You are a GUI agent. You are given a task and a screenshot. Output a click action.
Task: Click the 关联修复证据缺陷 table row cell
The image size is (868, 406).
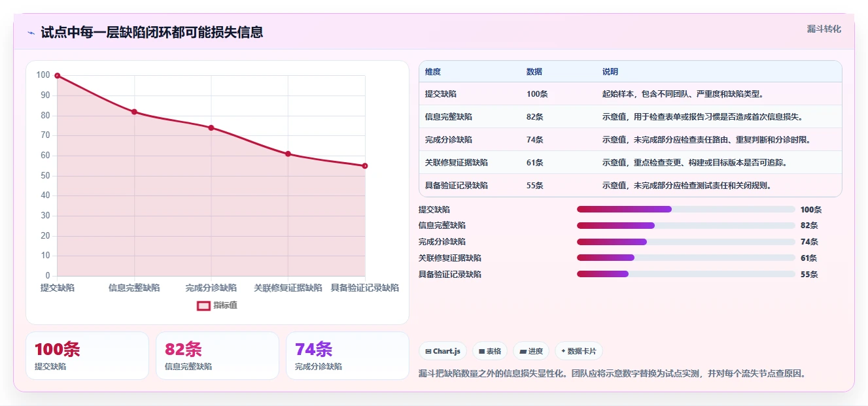[457, 163]
